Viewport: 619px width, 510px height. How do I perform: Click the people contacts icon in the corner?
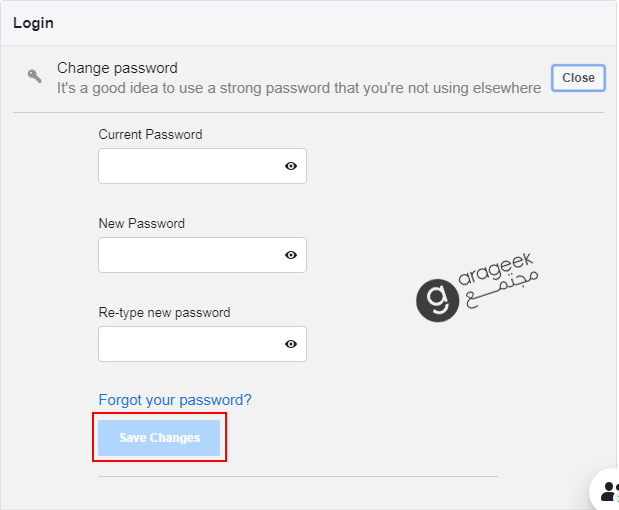tap(610, 491)
